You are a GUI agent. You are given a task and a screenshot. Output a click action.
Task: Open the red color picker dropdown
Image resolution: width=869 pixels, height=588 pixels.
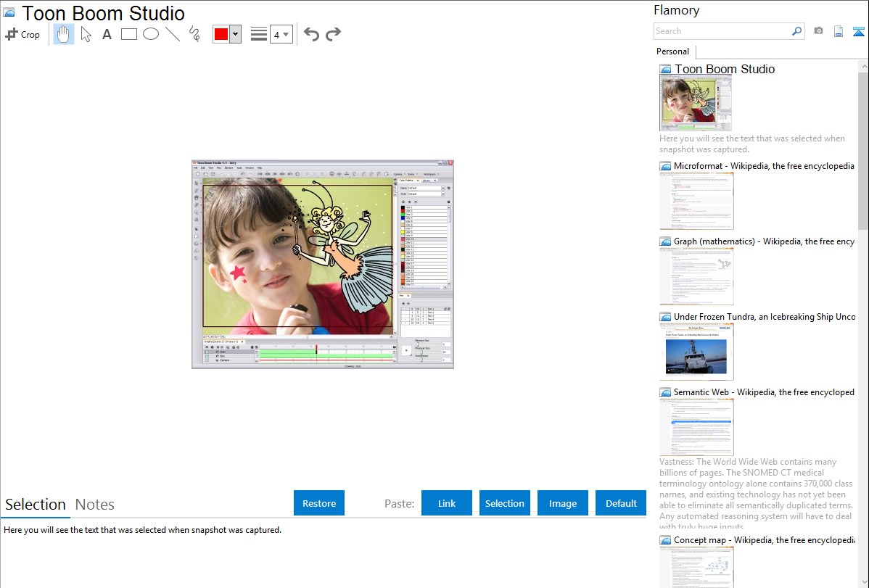click(235, 34)
